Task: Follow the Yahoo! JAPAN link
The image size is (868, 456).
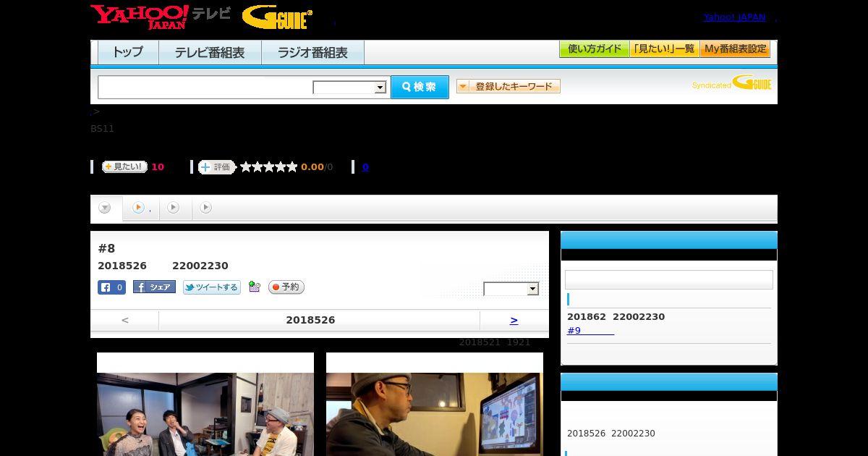Action: pos(734,17)
